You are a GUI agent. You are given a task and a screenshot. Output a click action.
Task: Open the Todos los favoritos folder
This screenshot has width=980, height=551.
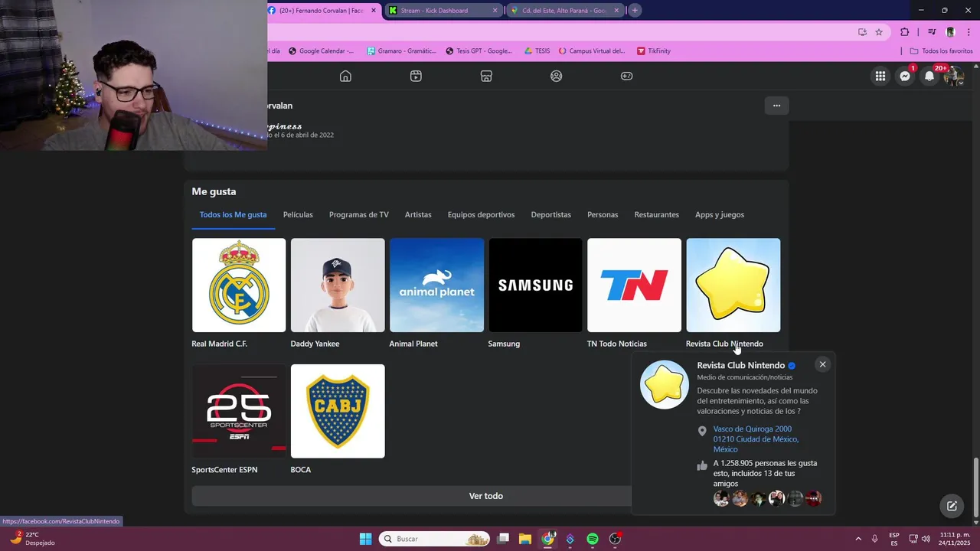(941, 51)
